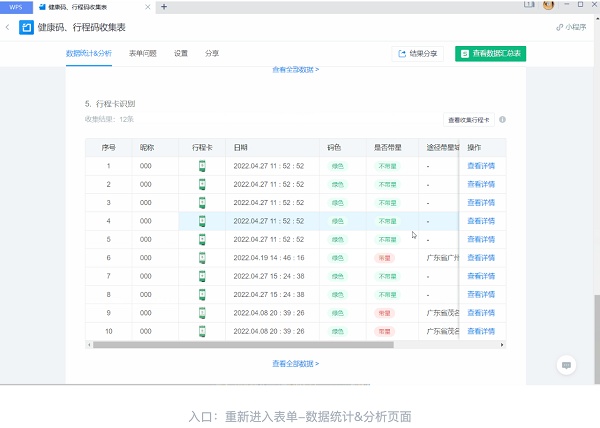Click 查看详情 for row 10
This screenshot has height=428, width=600.
pos(481,331)
